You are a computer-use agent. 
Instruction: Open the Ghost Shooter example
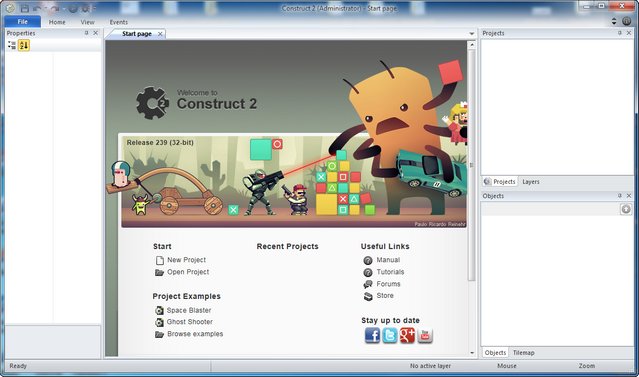click(189, 322)
